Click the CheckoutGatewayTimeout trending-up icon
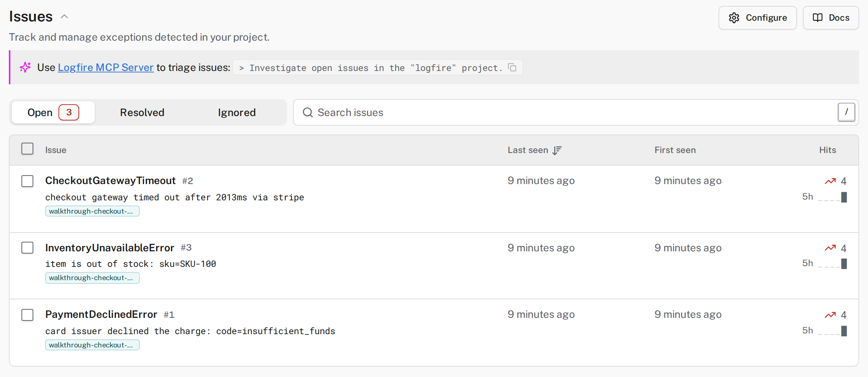 click(830, 181)
